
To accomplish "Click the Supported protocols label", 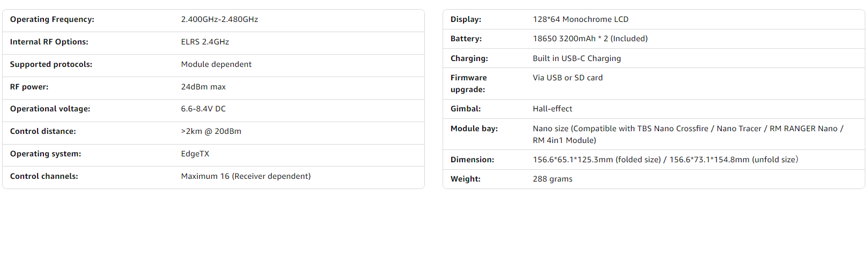I will coord(51,64).
